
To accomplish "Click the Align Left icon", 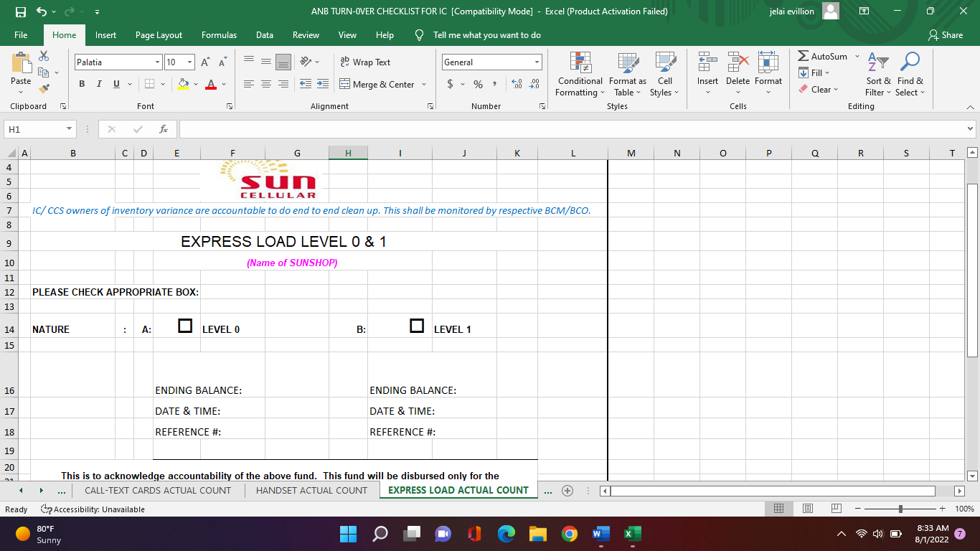I will tap(249, 84).
